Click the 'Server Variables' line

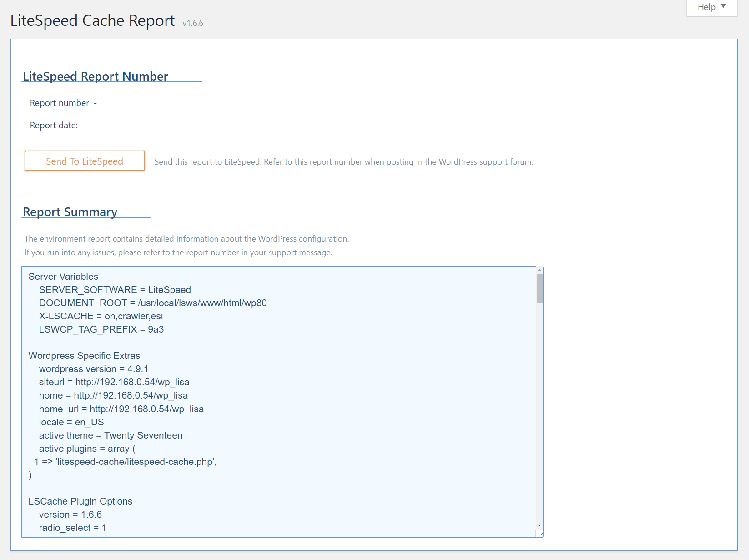point(63,277)
